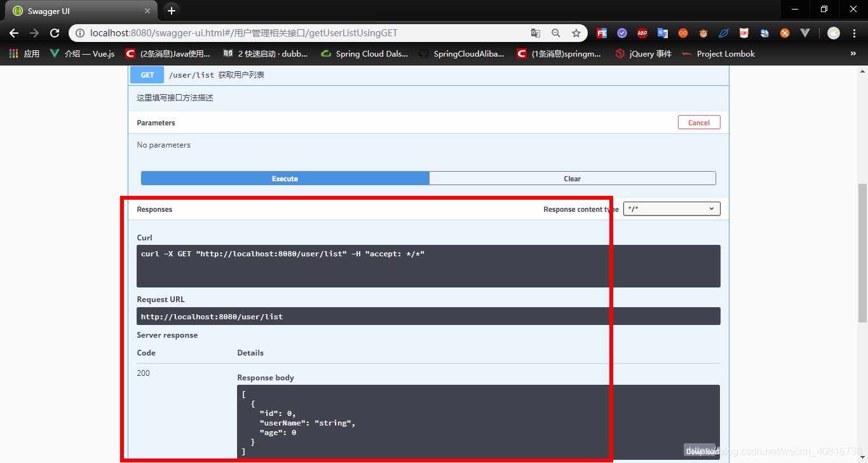Image resolution: width=868 pixels, height=463 pixels.
Task: Click the "age": 0 line
Action: (x=278, y=432)
